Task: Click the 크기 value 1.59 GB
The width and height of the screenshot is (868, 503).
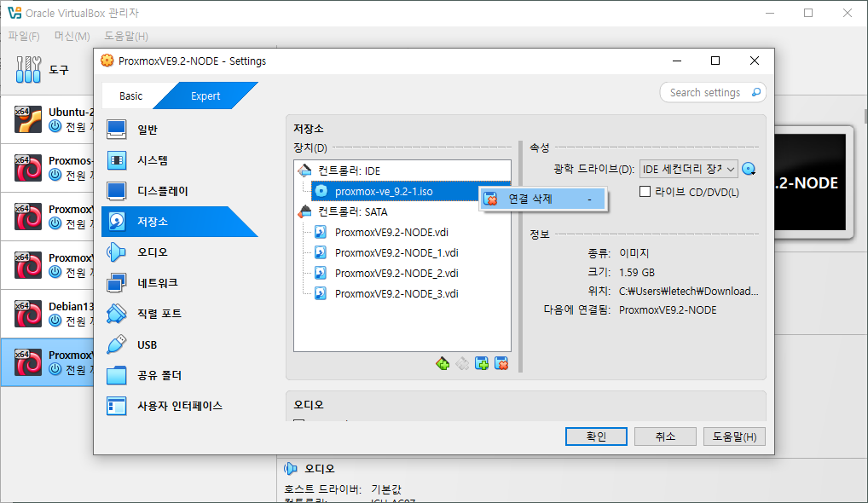Action: [x=637, y=272]
